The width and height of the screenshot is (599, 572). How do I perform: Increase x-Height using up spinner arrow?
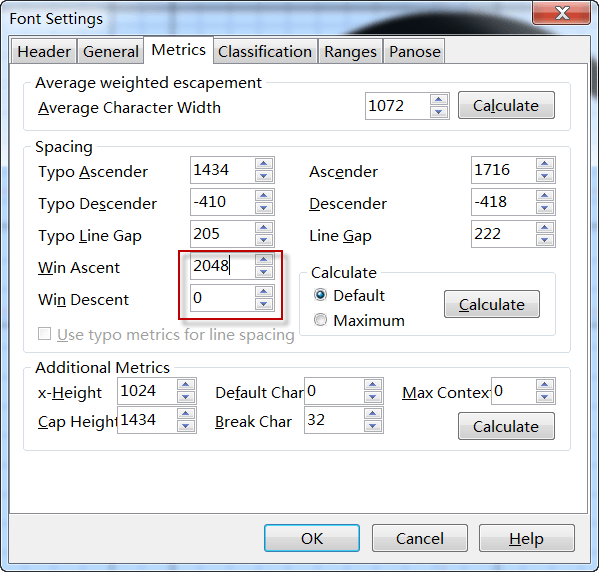point(186,385)
